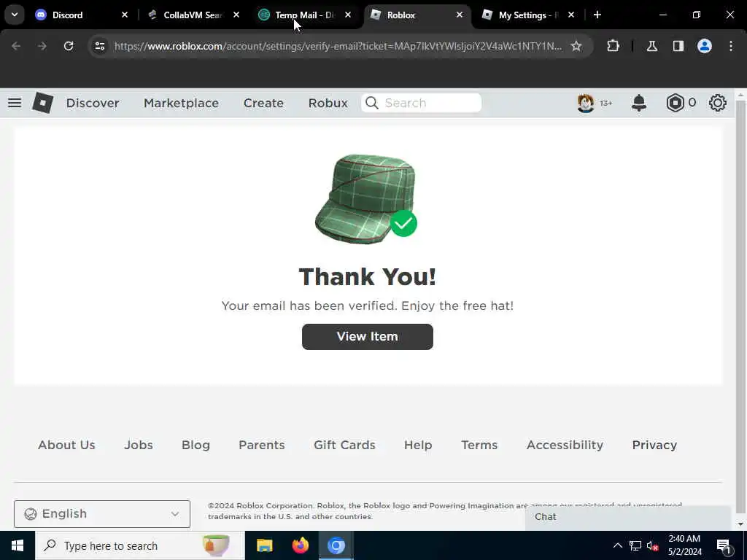Open File Explorer from taskbar
Image resolution: width=747 pixels, height=560 pixels.
tap(264, 545)
